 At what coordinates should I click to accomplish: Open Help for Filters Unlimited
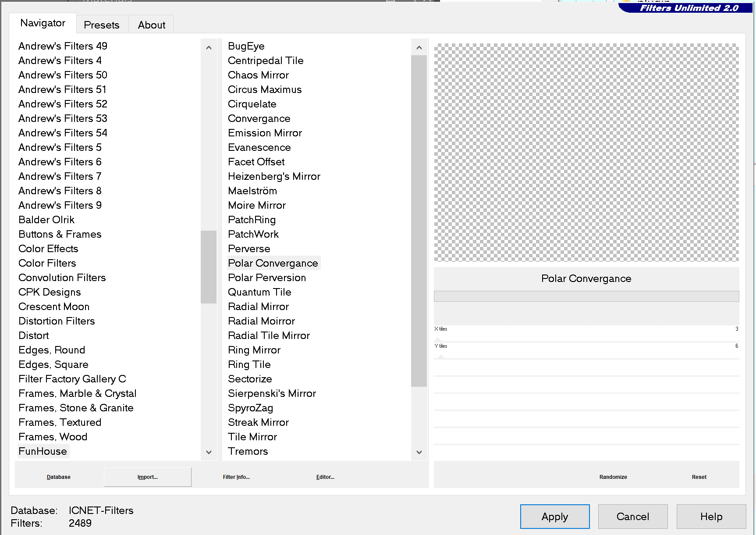pyautogui.click(x=711, y=517)
